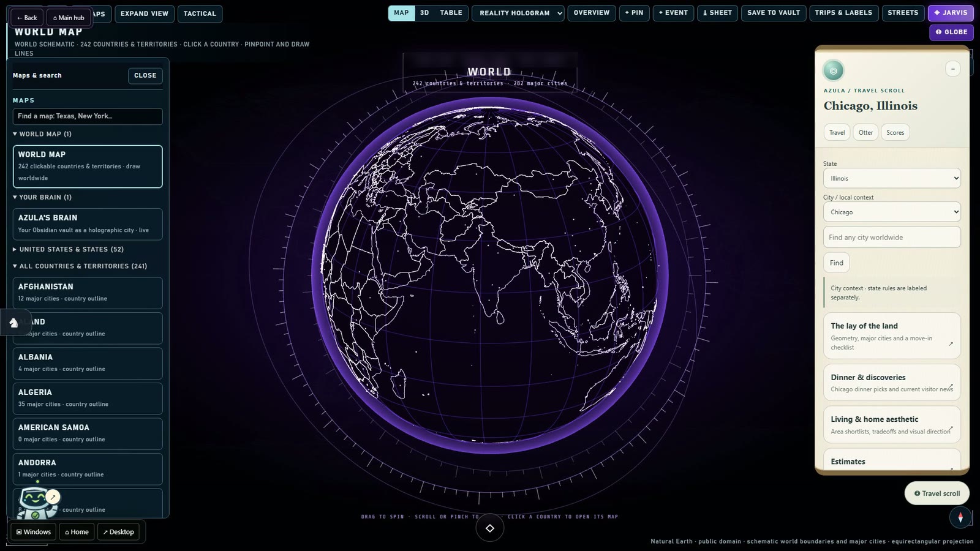Switch to 3D view mode
The image size is (980, 551).
424,13
